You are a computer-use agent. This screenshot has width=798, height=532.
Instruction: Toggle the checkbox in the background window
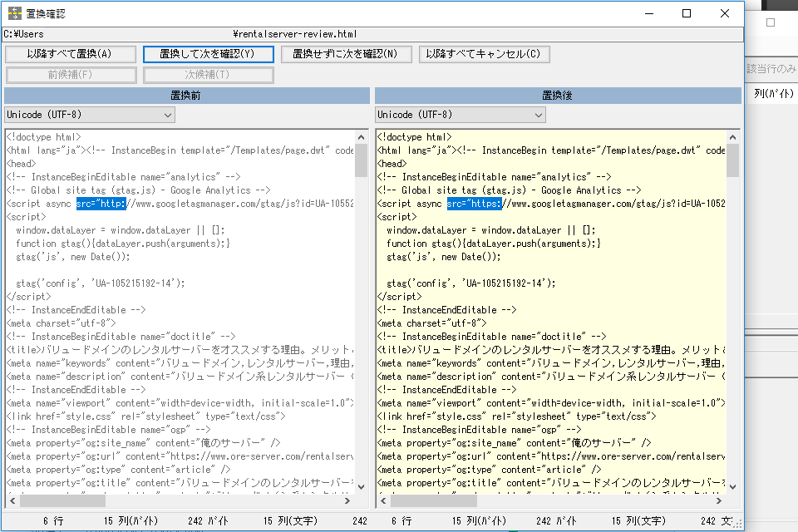point(771,22)
